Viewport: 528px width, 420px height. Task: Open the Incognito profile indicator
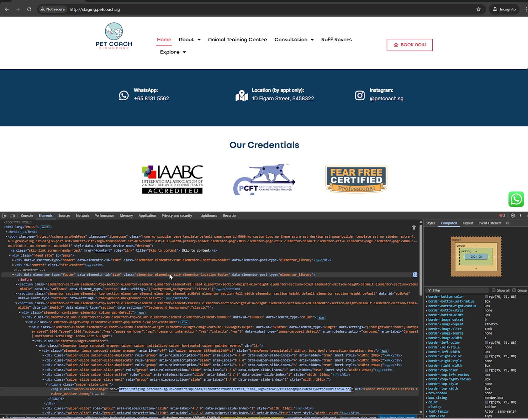click(x=504, y=9)
